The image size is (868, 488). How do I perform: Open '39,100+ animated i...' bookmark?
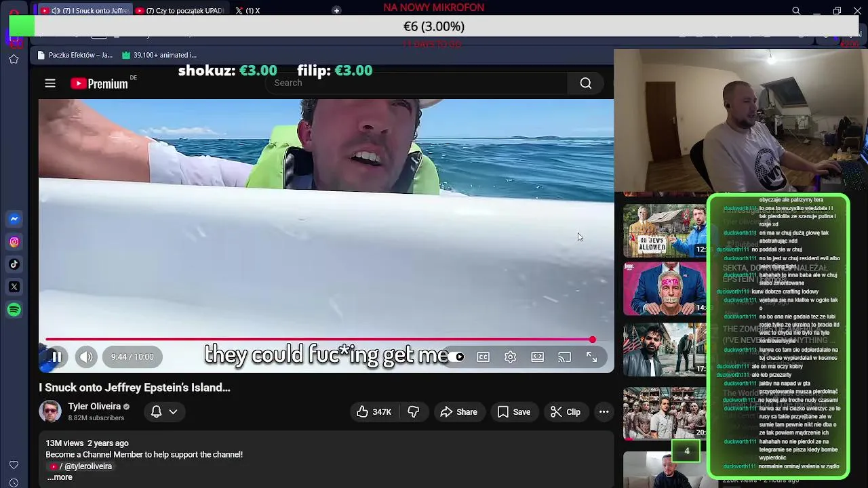pos(159,55)
